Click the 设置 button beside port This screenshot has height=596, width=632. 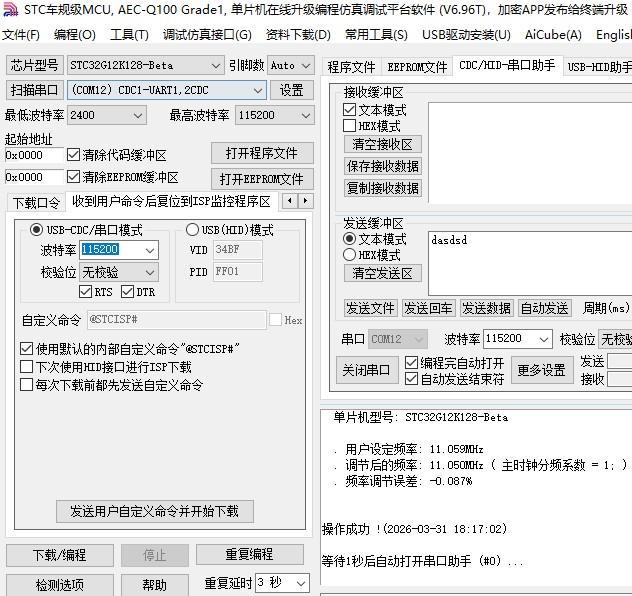pyautogui.click(x=291, y=90)
